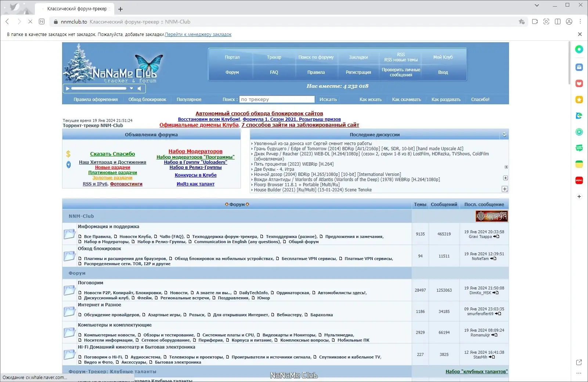
Task: Click the browser back arrow
Action: 7,22
